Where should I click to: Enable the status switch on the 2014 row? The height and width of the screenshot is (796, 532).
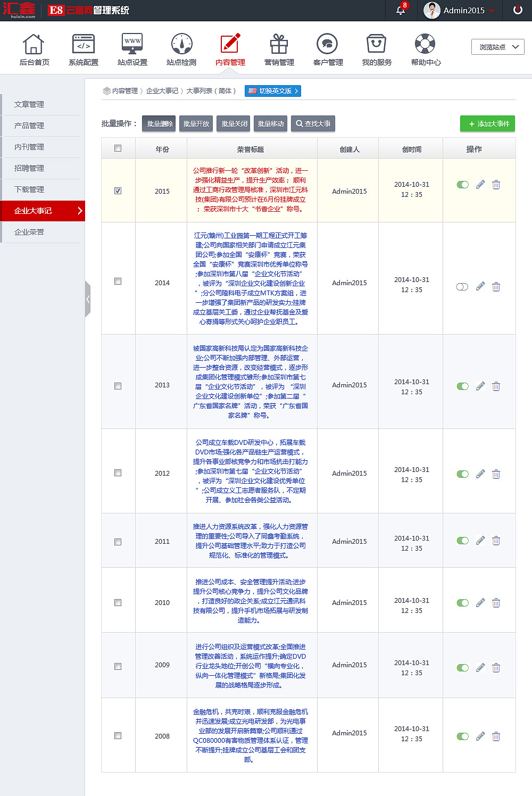[462, 287]
